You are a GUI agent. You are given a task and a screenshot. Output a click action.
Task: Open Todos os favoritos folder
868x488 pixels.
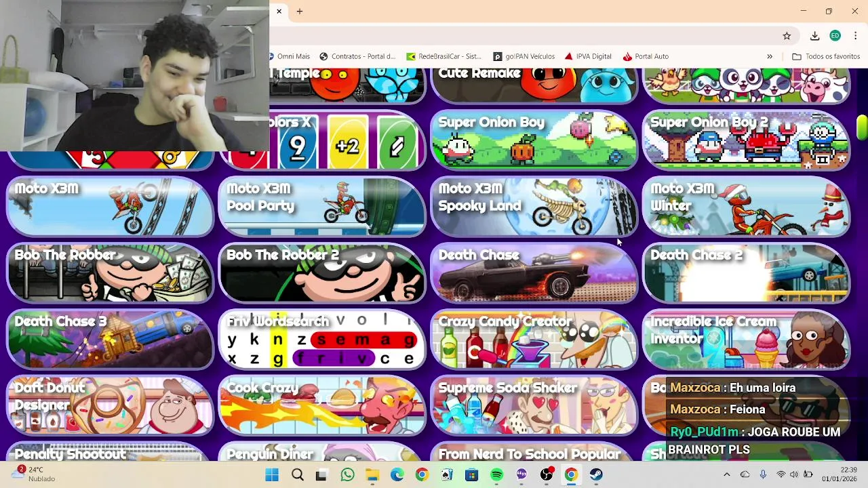coord(826,56)
